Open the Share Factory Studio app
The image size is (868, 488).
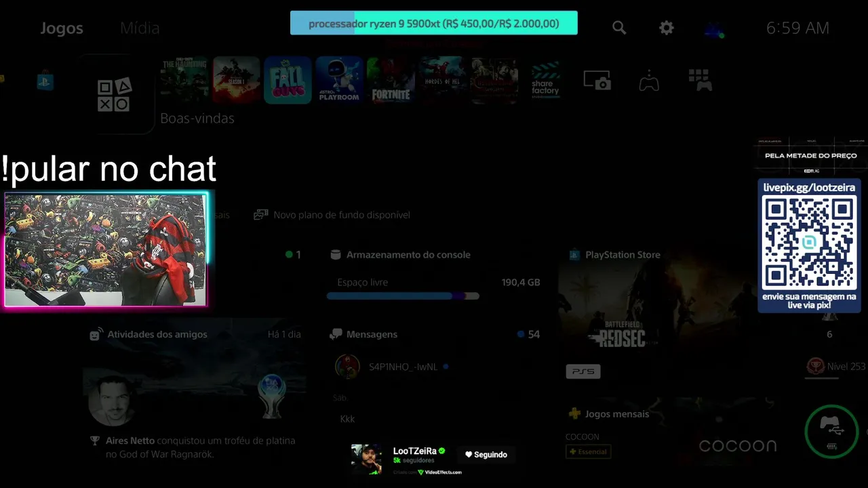click(545, 80)
